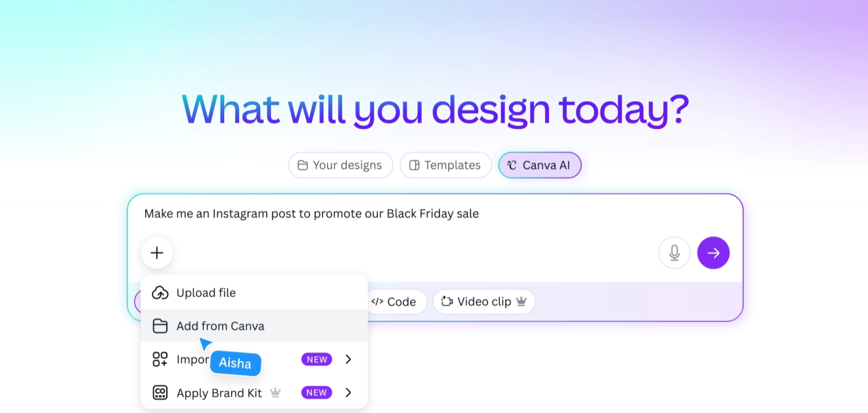The height and width of the screenshot is (413, 868).
Task: Click the folder icon on Your designs tab
Action: click(303, 165)
